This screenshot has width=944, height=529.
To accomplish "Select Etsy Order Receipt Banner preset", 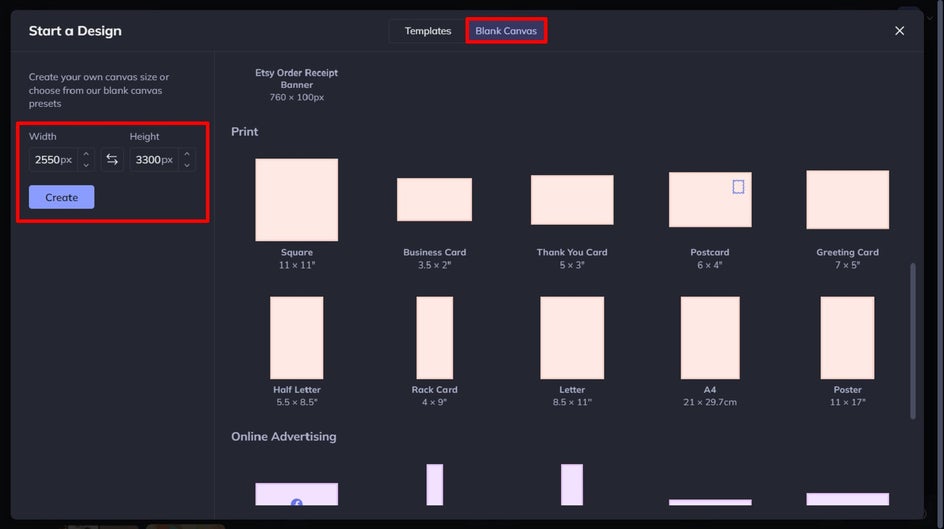I will (x=296, y=85).
